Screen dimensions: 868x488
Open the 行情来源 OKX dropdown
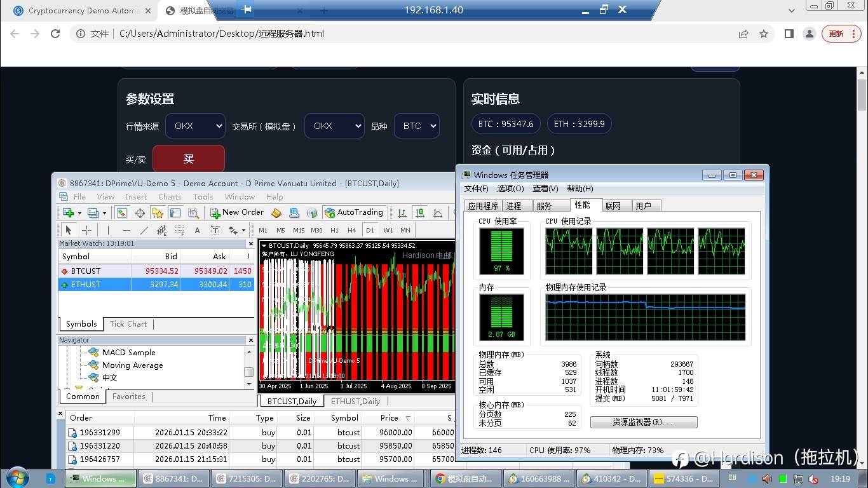pyautogui.click(x=195, y=126)
